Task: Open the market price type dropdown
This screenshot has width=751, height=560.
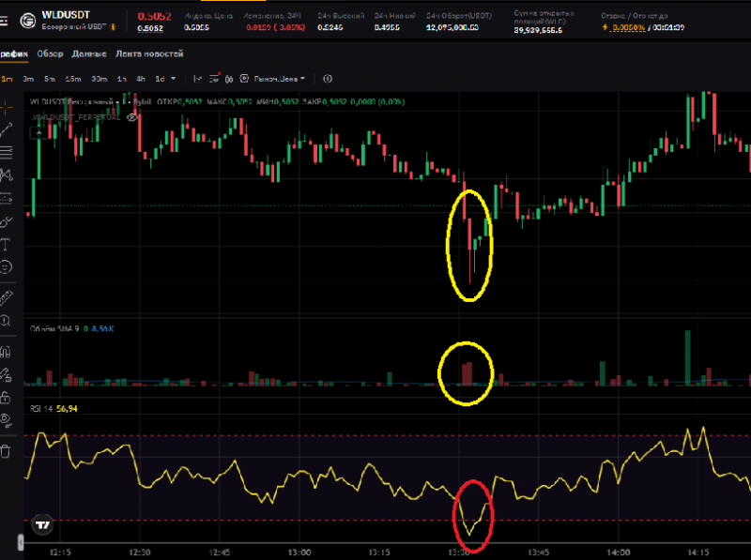Action: [279, 79]
